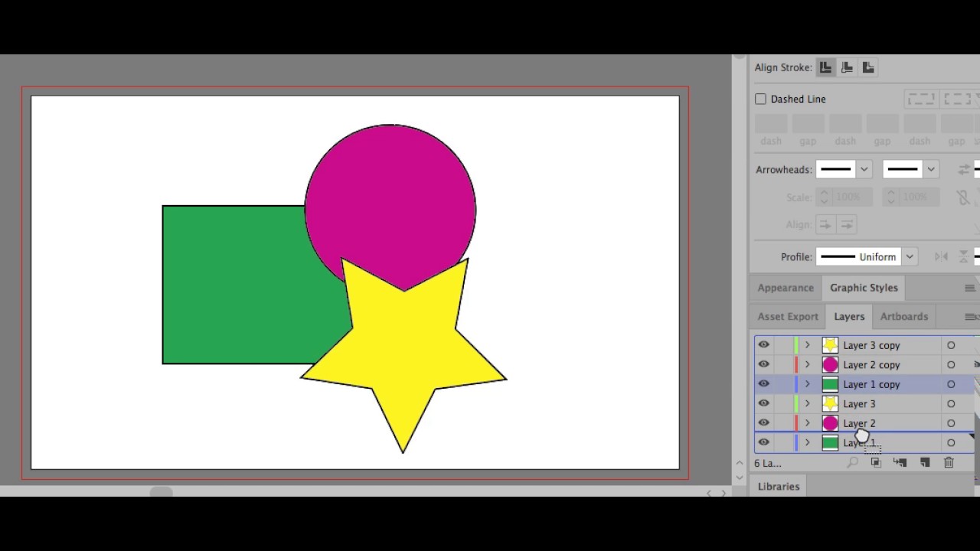Viewport: 980px width, 551px height.
Task: Switch to the Appearance tab
Action: point(786,288)
